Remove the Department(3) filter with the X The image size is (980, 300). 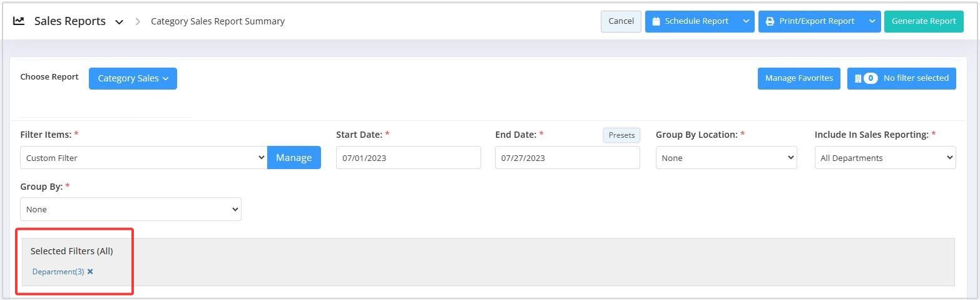90,272
